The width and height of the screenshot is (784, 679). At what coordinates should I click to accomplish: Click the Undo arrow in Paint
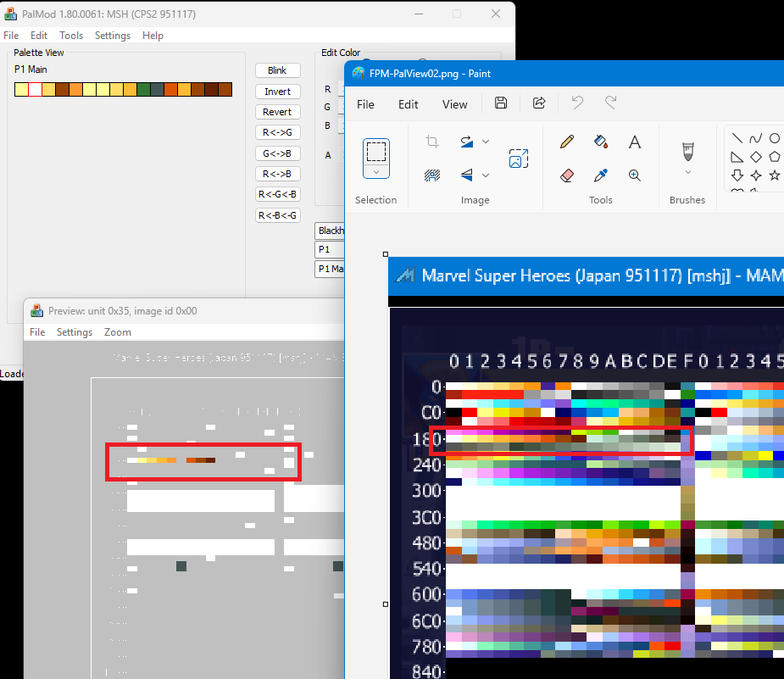point(577,103)
